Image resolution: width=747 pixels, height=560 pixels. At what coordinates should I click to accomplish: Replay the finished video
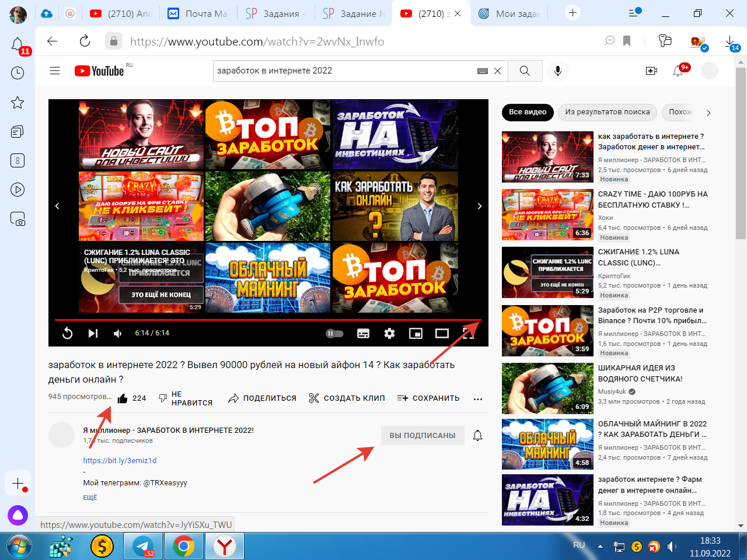[68, 333]
